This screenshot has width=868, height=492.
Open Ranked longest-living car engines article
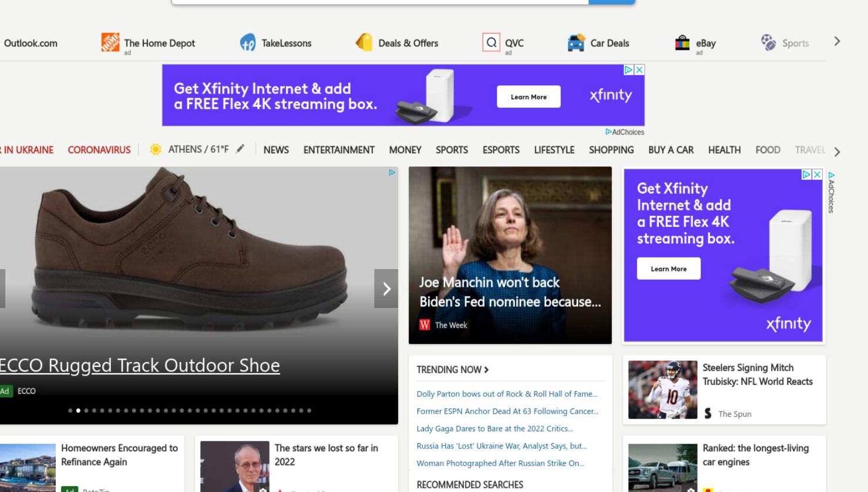click(x=756, y=455)
